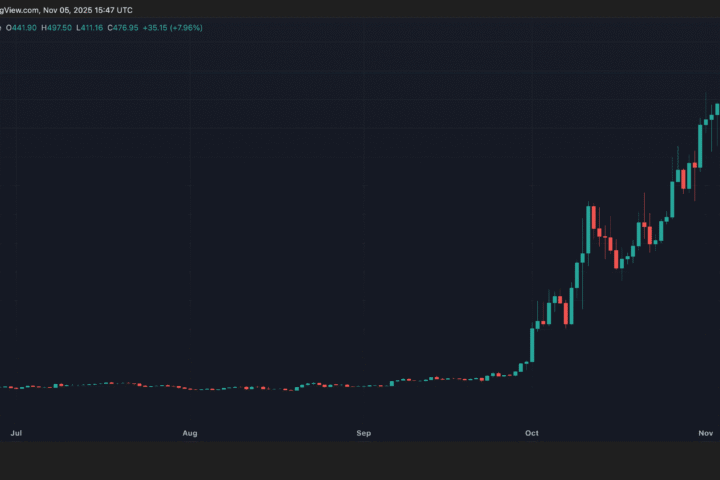This screenshot has width=720, height=480.
Task: Select the Aug label on time axis
Action: [x=190, y=433]
